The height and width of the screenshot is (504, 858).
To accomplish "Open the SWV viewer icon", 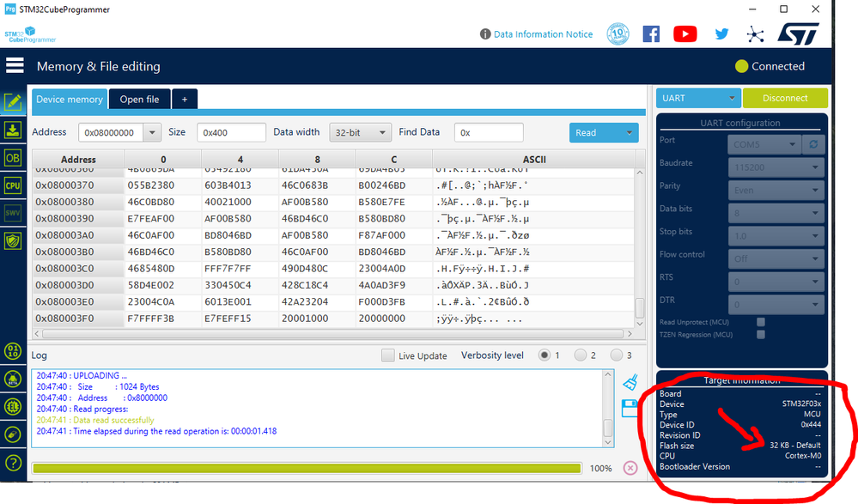I will pos(13,213).
